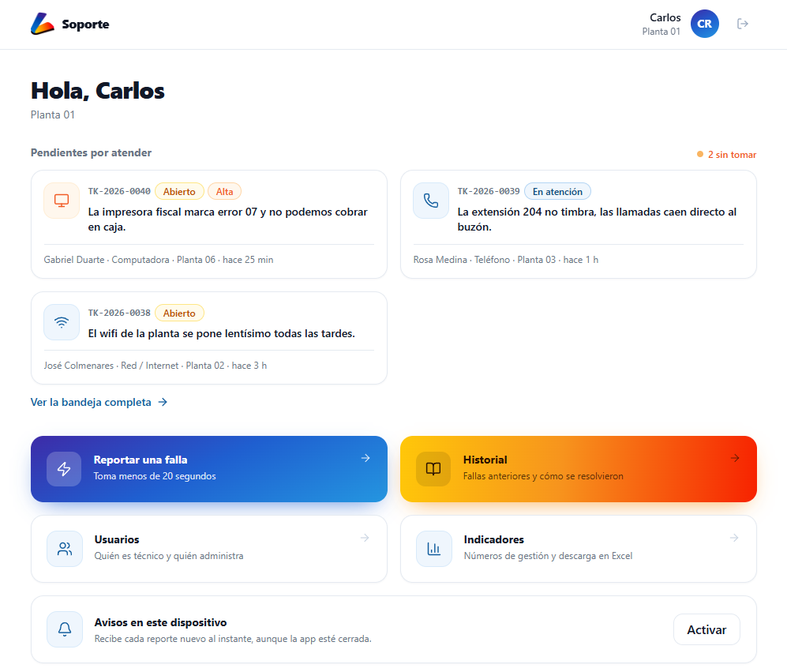Open the slow wifi ticket from José Colmenares
Viewport: 787px width, 672px height.
point(209,338)
